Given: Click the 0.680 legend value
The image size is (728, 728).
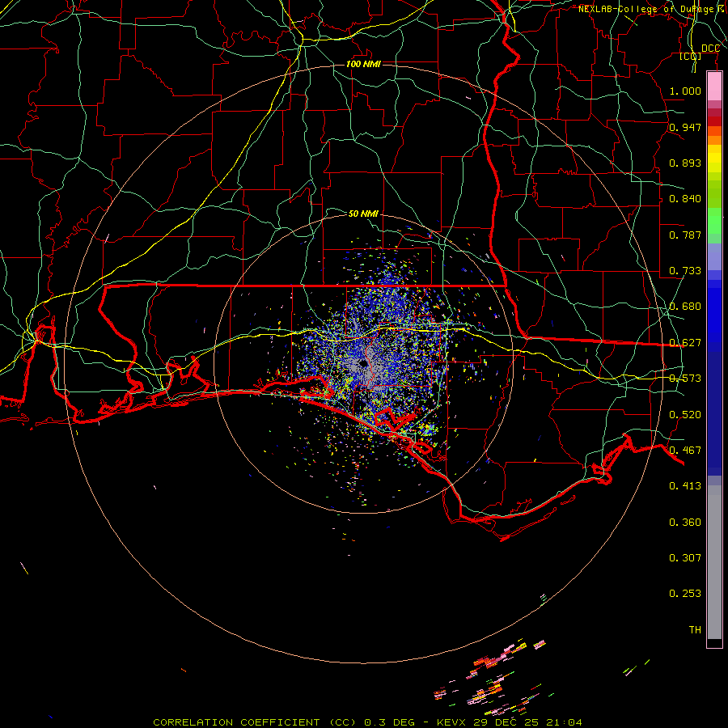Looking at the screenshot, I should [685, 307].
